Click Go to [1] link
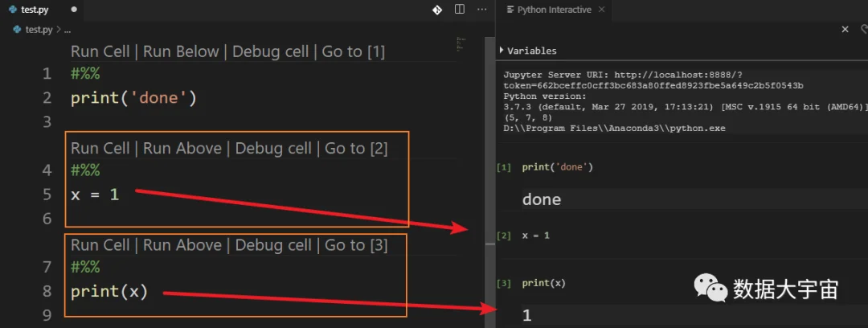Image resolution: width=868 pixels, height=328 pixels. (x=353, y=52)
